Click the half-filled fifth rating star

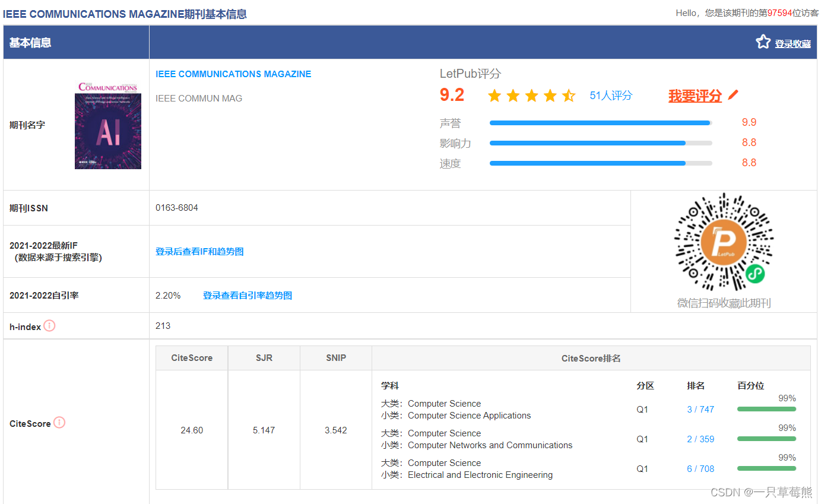coord(569,96)
